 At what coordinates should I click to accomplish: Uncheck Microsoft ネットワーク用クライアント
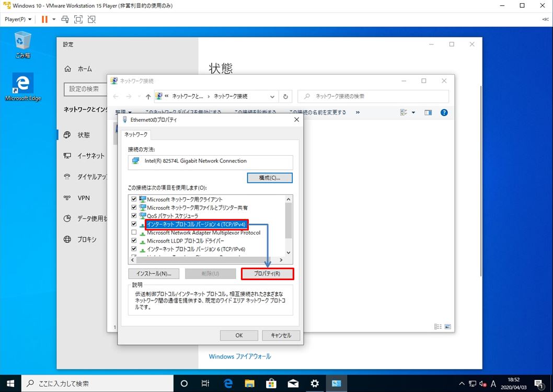coord(134,199)
